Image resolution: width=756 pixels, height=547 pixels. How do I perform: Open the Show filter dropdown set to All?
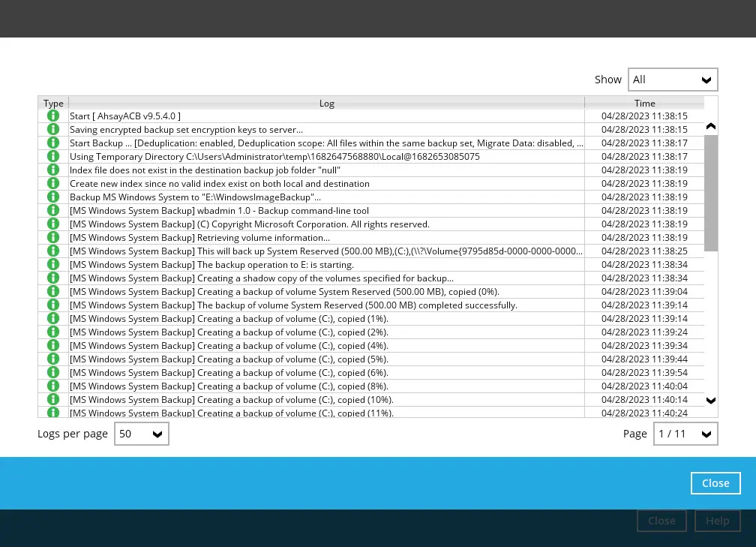pos(673,80)
